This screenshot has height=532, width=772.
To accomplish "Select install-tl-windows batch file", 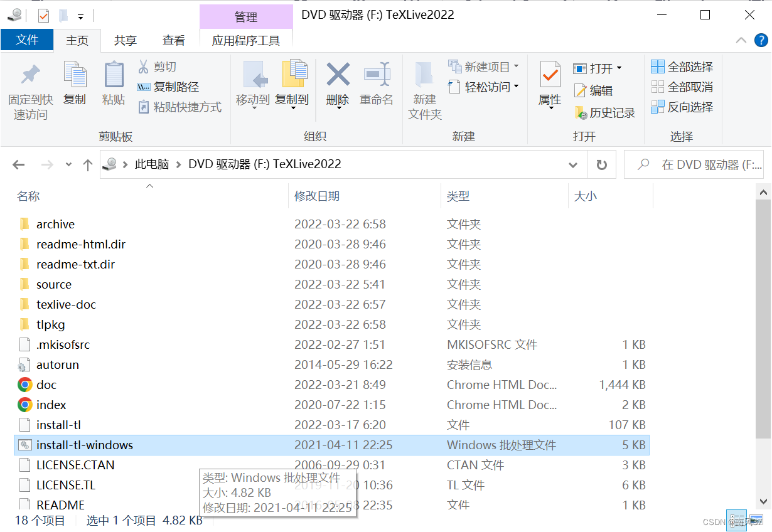I will pos(331,445).
